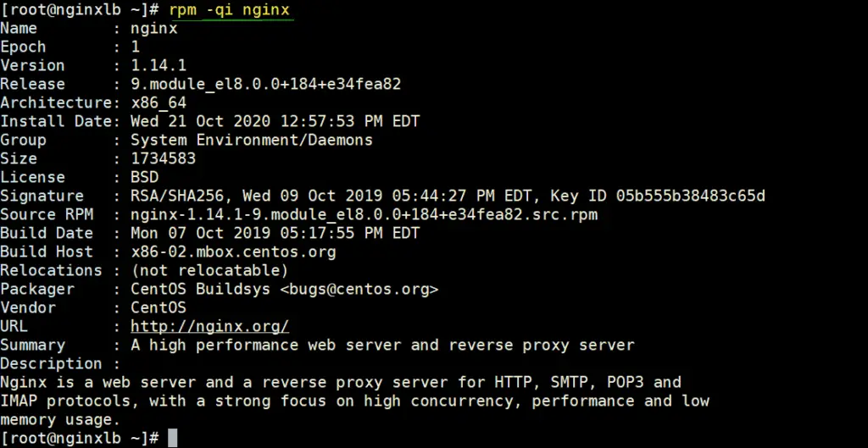This screenshot has height=448, width=868.
Task: Click the build host x86-02.mbox.centos.org
Action: point(233,252)
